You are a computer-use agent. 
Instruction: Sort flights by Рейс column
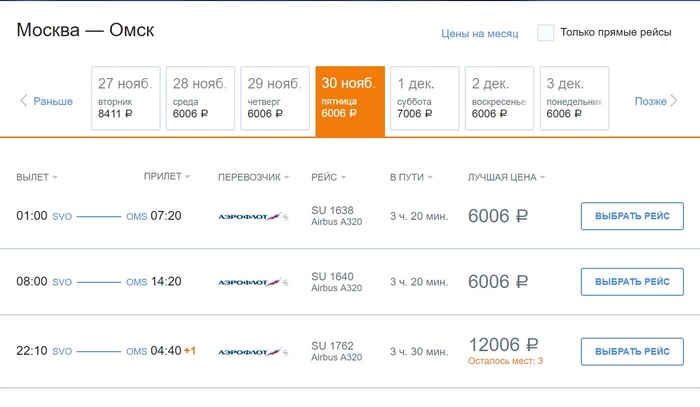coord(330,177)
